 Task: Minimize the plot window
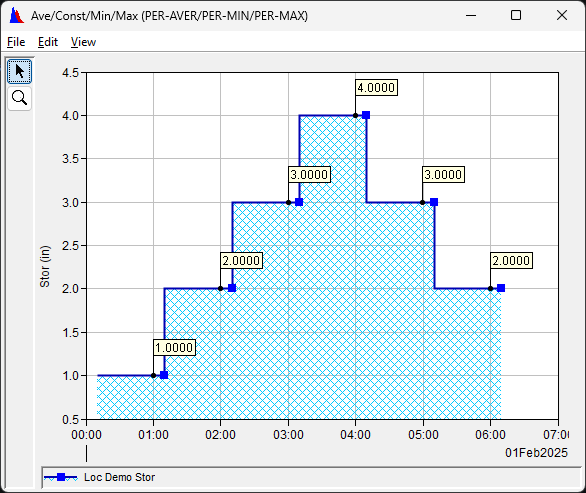[x=471, y=15]
